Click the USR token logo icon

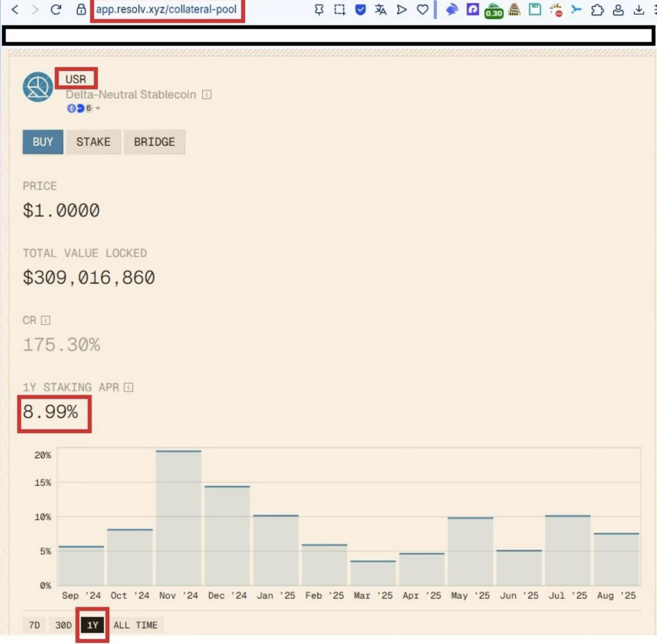(x=38, y=87)
